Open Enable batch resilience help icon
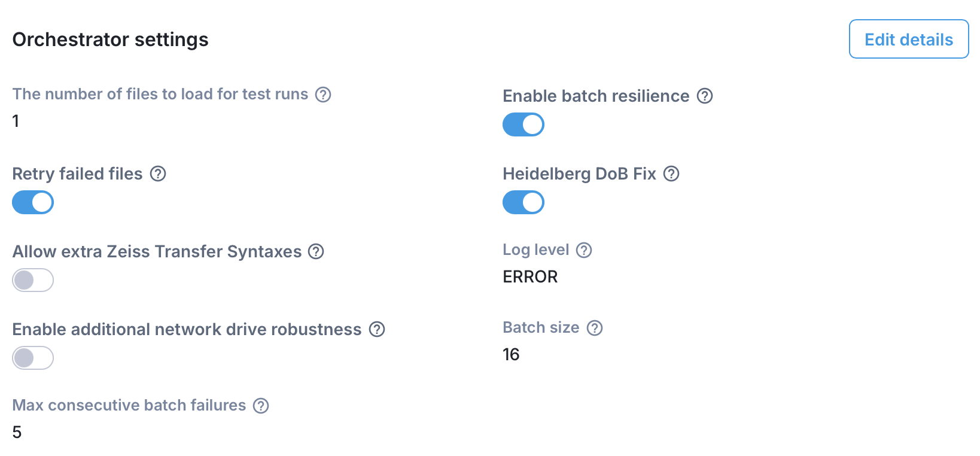Viewport: 980px width, 456px height. (705, 96)
